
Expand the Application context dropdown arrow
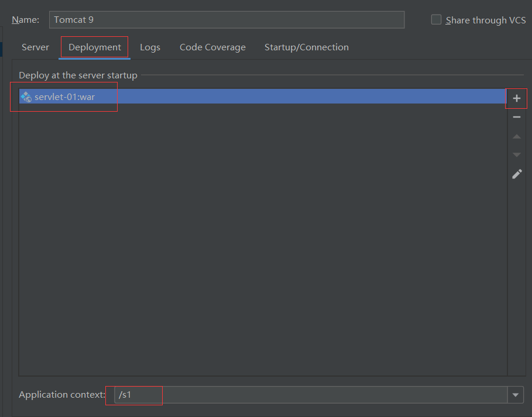[516, 395]
